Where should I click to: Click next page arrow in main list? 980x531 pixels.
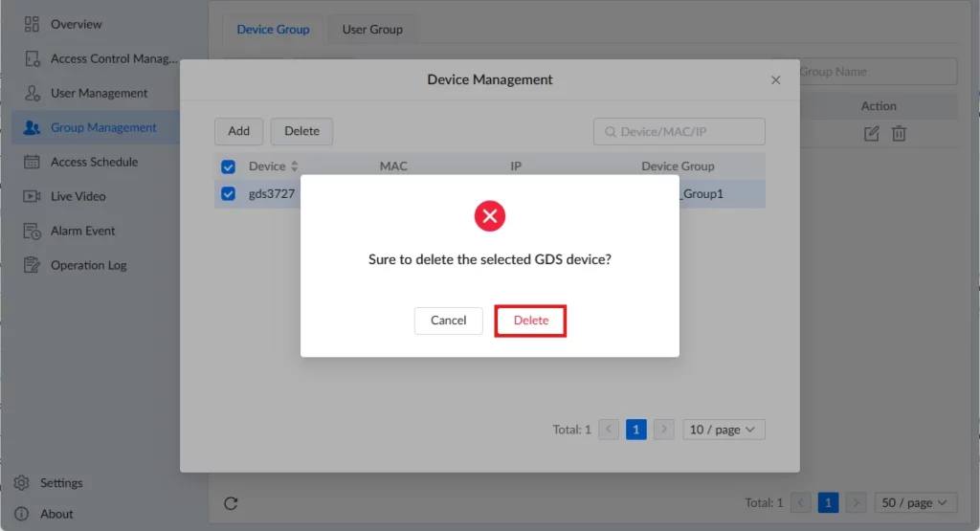click(856, 503)
